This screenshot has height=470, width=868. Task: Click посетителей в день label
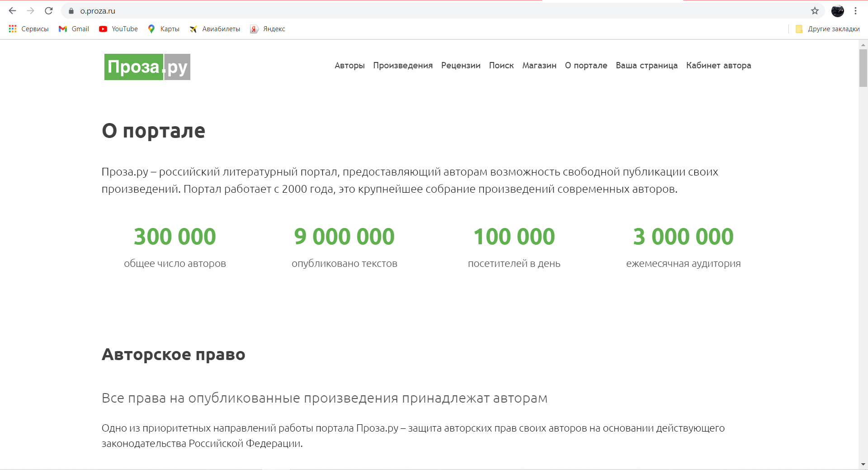pyautogui.click(x=514, y=264)
